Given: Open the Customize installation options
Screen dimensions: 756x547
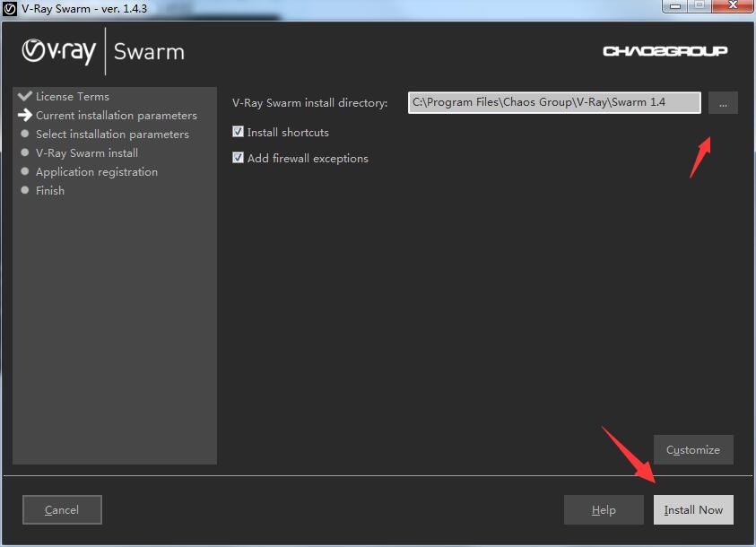Looking at the screenshot, I should click(x=693, y=449).
